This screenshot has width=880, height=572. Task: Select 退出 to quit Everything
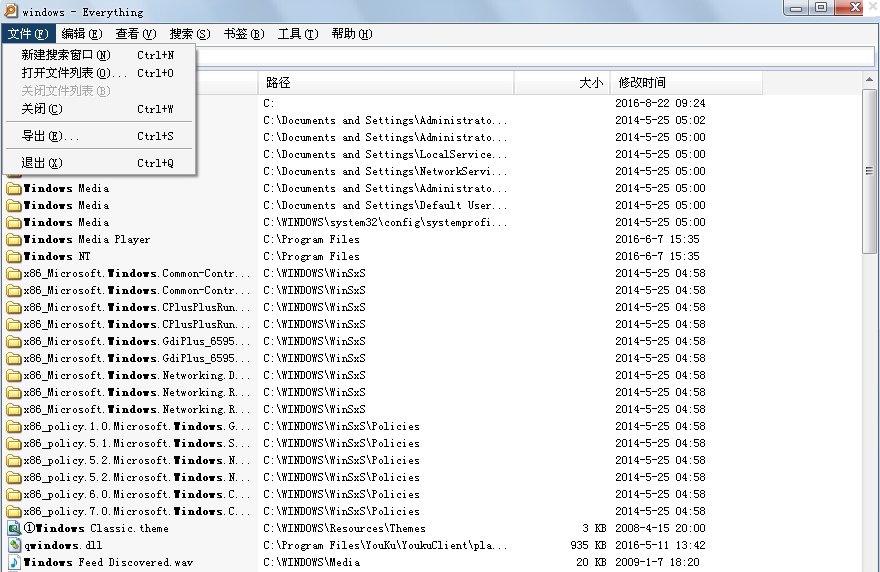[x=42, y=163]
